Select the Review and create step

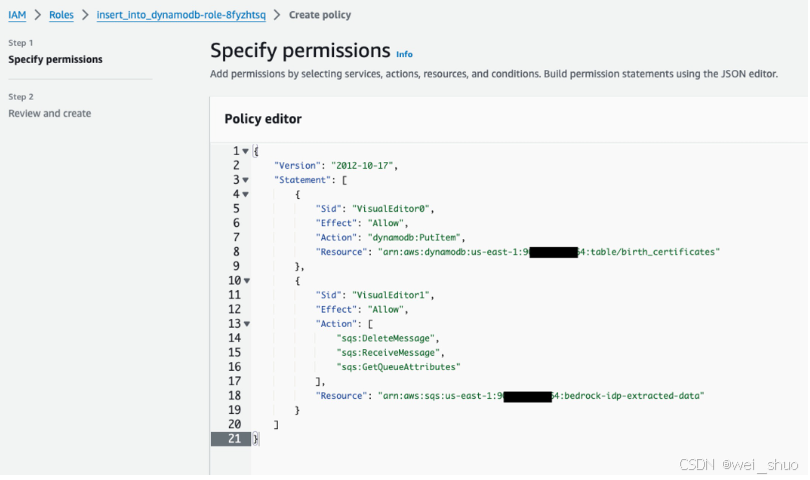[x=50, y=113]
